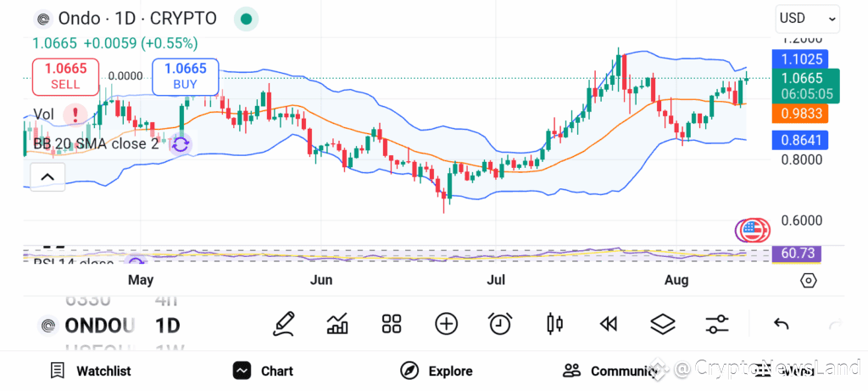Viewport: 868px width, 391px height.
Task: Open the layers object tree icon
Action: [663, 324]
